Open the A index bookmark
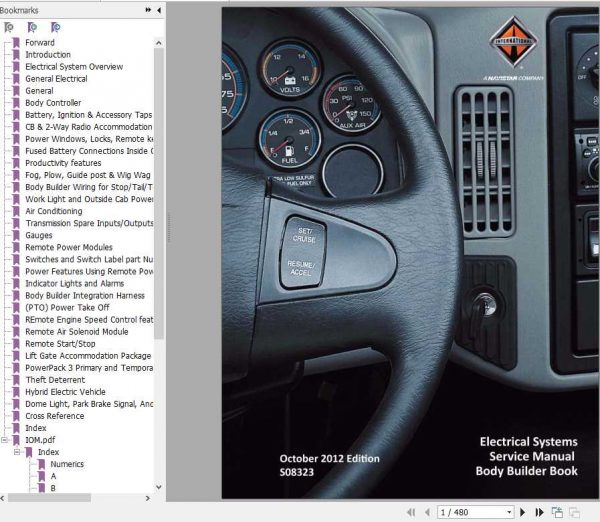The image size is (600, 522). [x=53, y=476]
